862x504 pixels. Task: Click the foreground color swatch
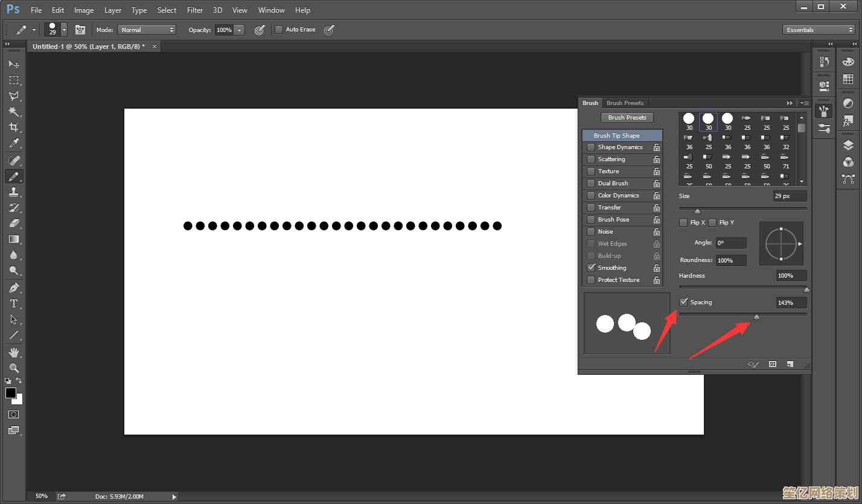11,394
